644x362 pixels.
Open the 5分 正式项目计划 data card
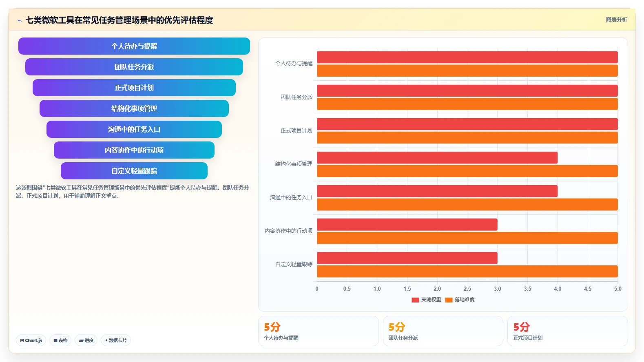(567, 331)
